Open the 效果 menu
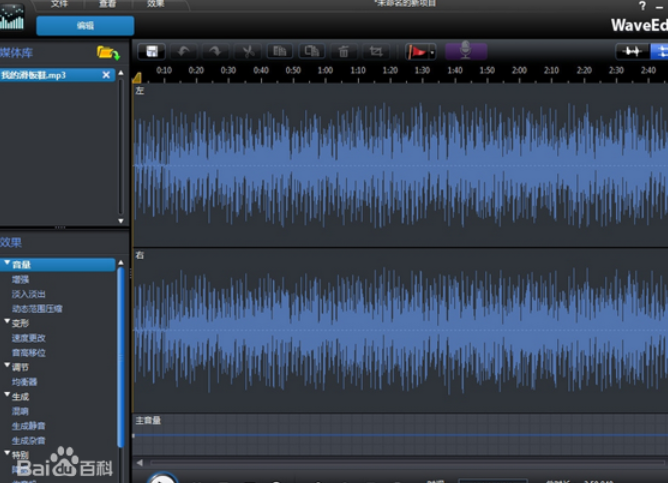 coord(155,4)
